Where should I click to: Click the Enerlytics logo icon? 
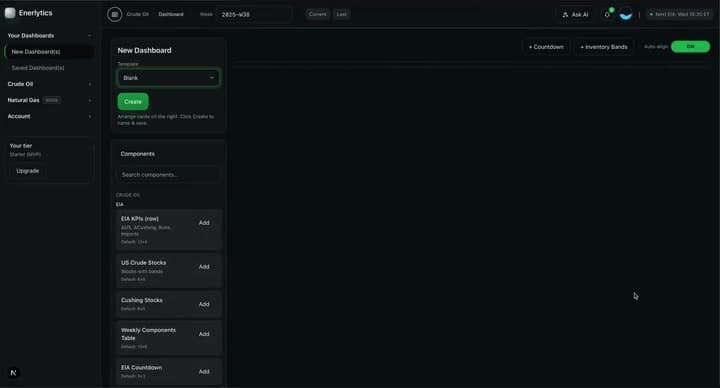click(x=10, y=13)
